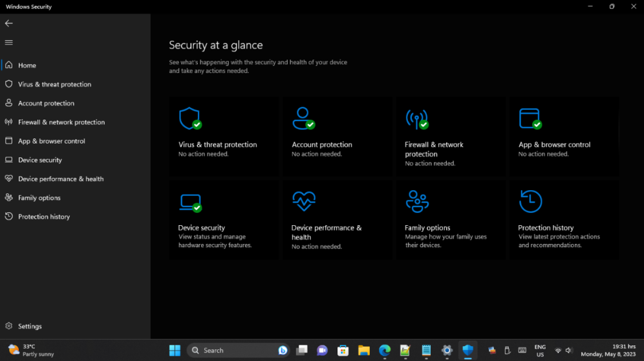Click the speaker volume tray icon
This screenshot has height=361, width=644.
(x=569, y=351)
